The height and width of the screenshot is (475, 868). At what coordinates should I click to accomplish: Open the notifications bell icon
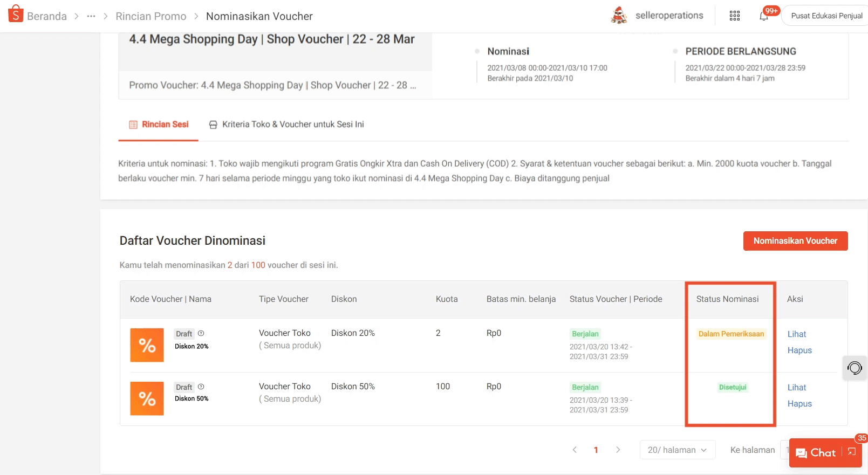pyautogui.click(x=764, y=16)
